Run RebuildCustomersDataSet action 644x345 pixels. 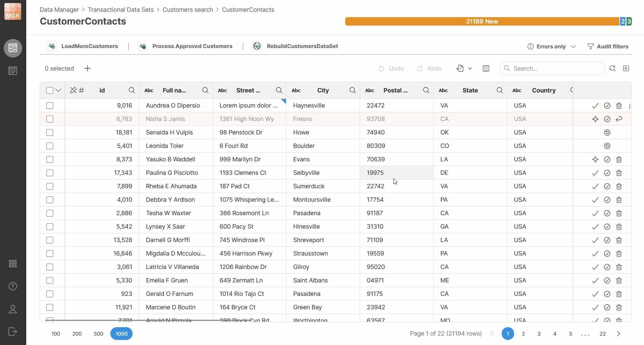pyautogui.click(x=295, y=46)
